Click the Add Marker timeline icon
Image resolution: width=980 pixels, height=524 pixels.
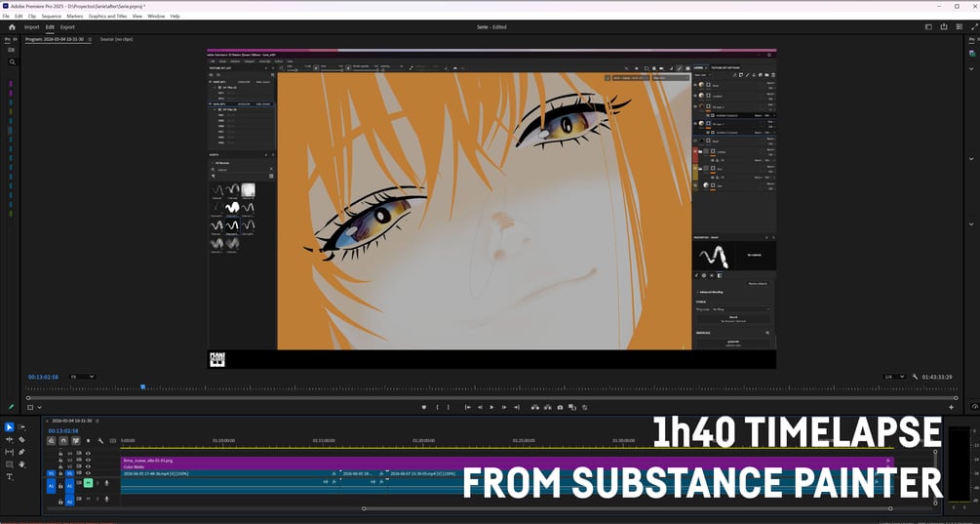click(88, 441)
